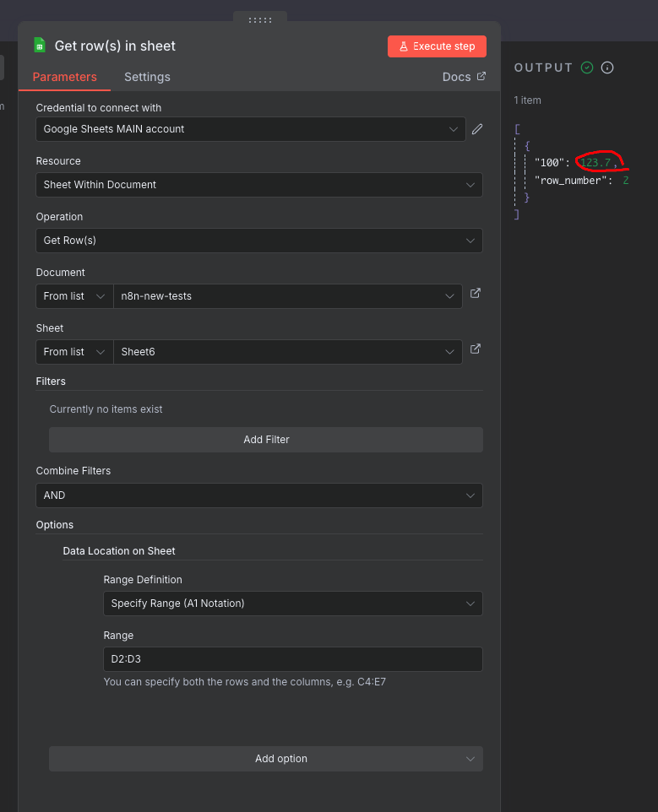Switch to the Settings tab

(x=147, y=77)
